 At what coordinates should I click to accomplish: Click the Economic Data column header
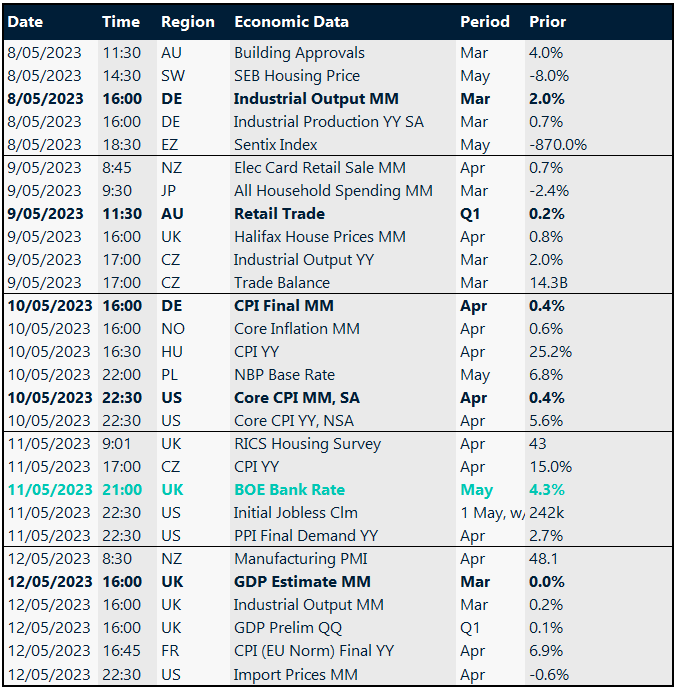tap(291, 21)
